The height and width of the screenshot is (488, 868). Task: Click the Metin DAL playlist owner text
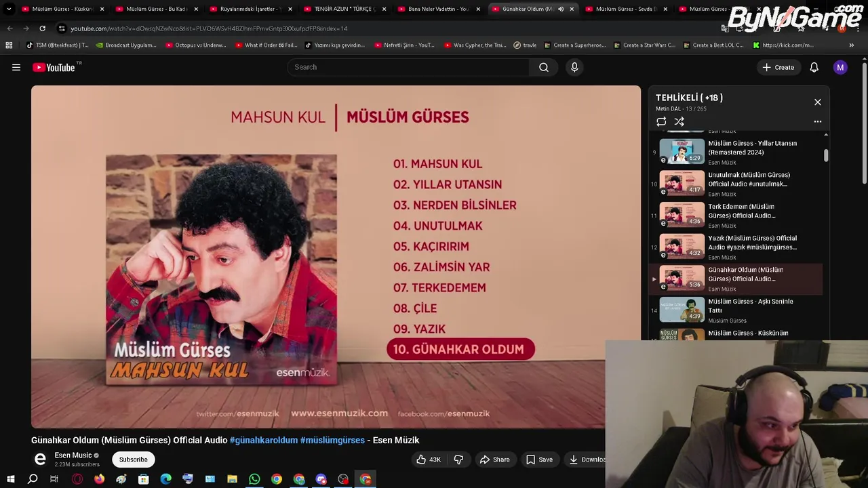(x=668, y=109)
